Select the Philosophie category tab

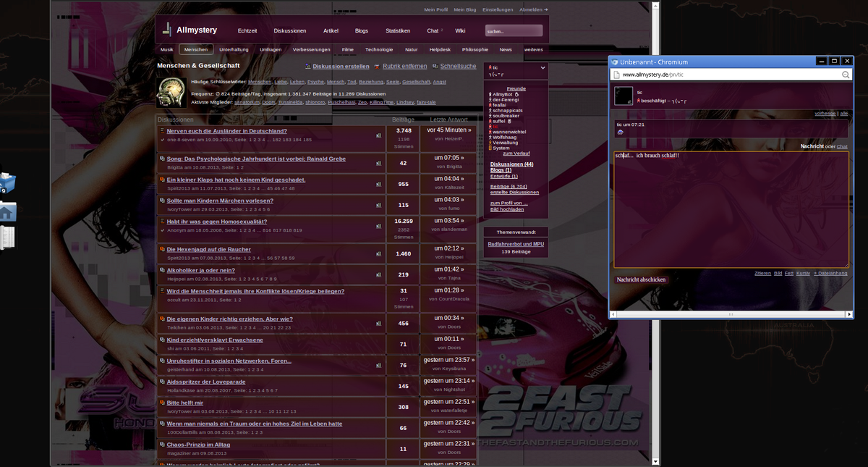[475, 49]
